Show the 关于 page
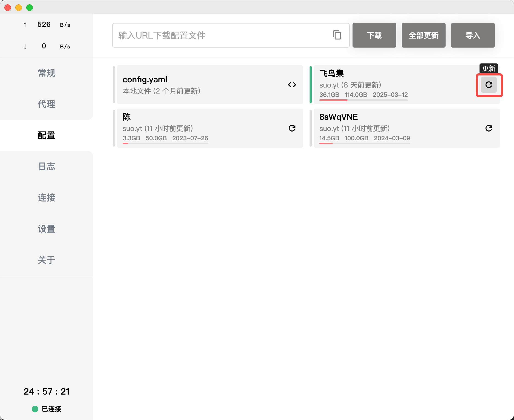 tap(47, 260)
